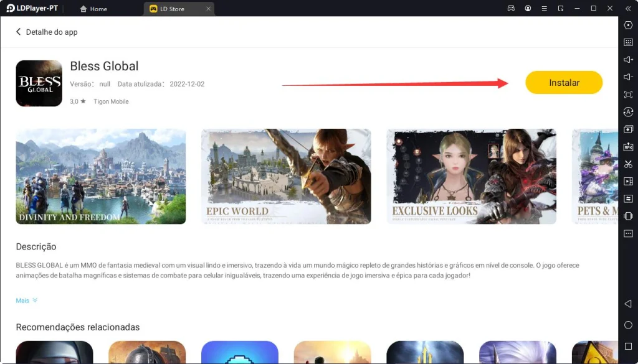Close the LD Store tab

(x=208, y=9)
